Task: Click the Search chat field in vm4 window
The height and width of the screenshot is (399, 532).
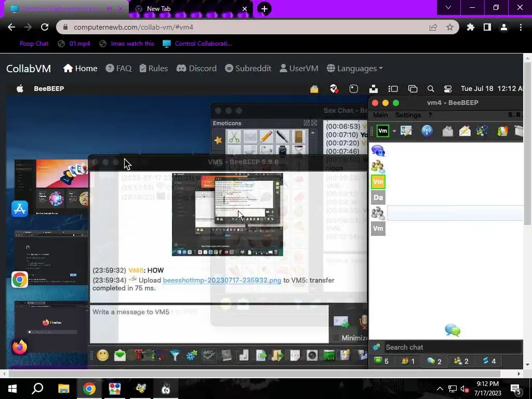Action: click(x=453, y=347)
